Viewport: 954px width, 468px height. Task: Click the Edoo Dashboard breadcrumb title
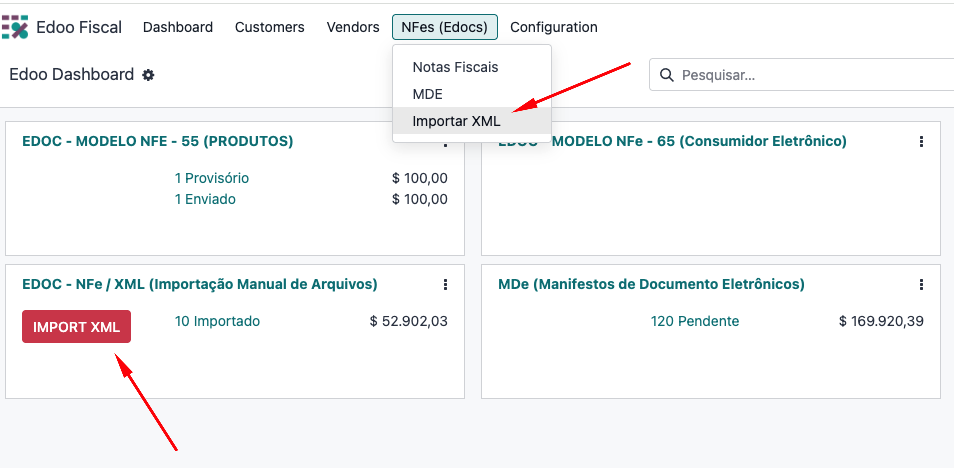tap(72, 75)
